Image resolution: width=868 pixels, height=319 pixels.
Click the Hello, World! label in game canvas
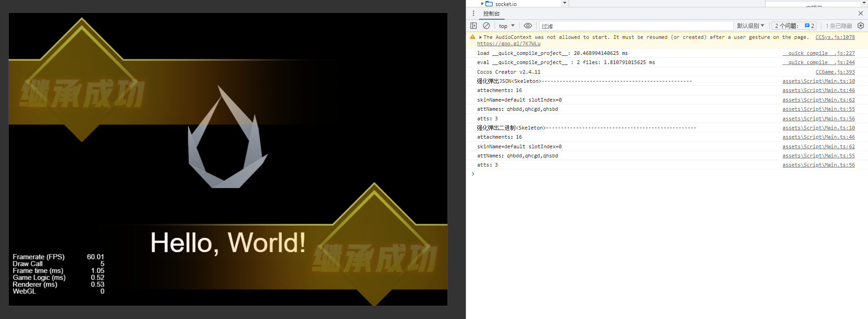click(x=228, y=243)
